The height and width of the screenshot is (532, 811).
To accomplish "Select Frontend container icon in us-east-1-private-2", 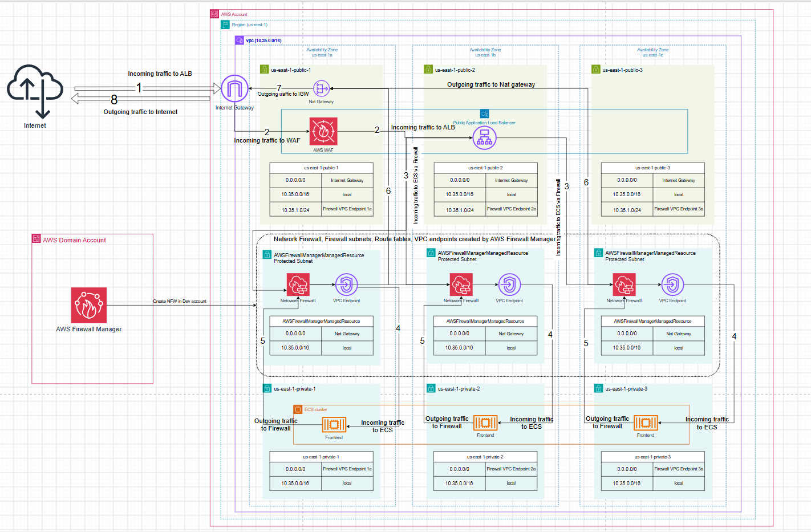I will 485,423.
